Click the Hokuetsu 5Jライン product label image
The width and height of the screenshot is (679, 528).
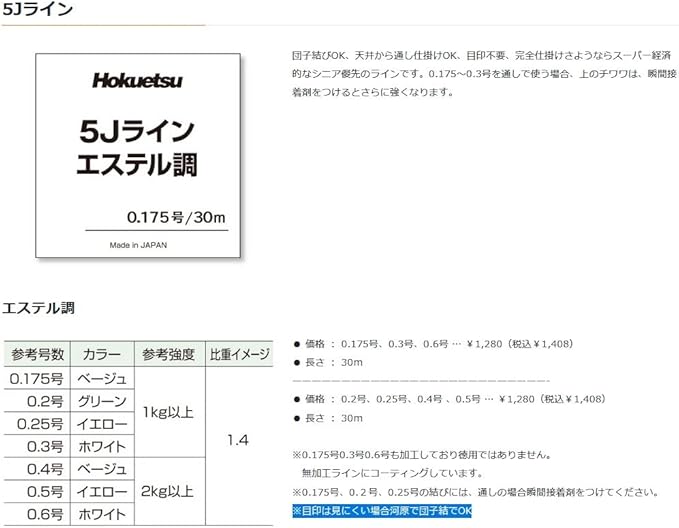tap(138, 155)
